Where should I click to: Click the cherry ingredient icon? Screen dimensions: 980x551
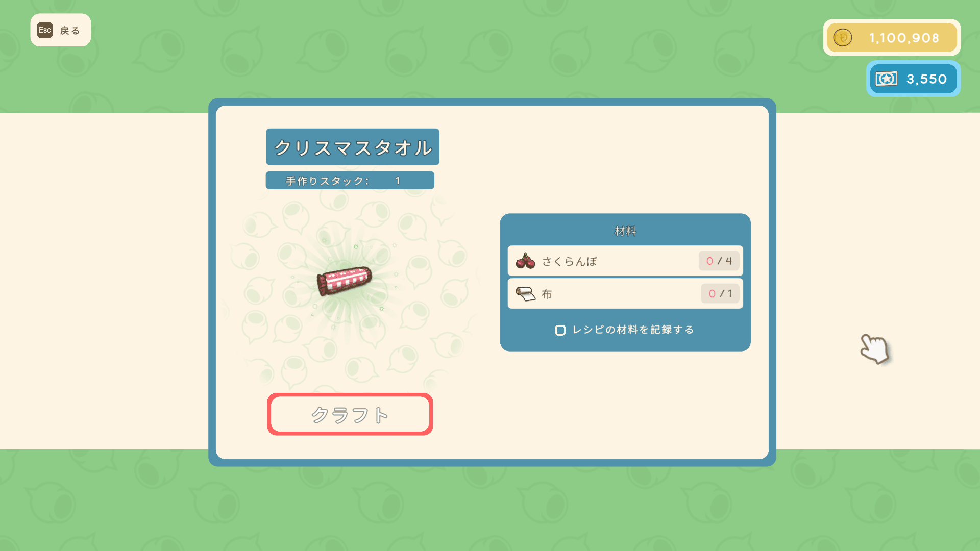pos(525,261)
